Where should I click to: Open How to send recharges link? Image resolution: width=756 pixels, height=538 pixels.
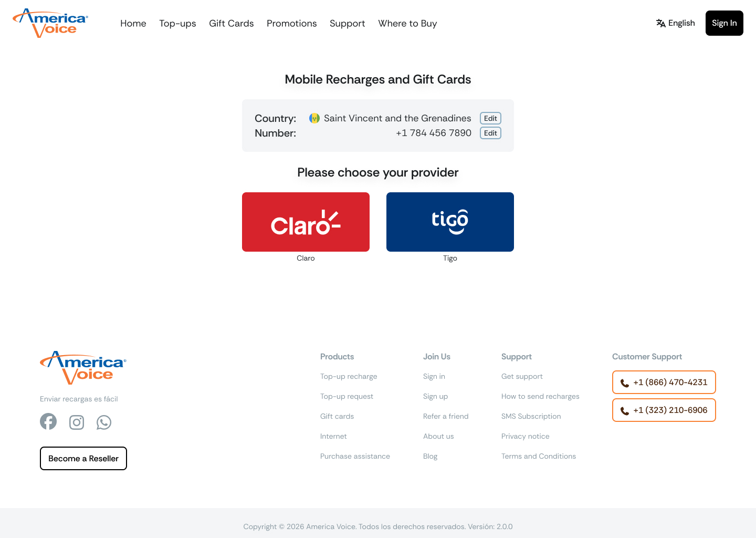pyautogui.click(x=540, y=396)
